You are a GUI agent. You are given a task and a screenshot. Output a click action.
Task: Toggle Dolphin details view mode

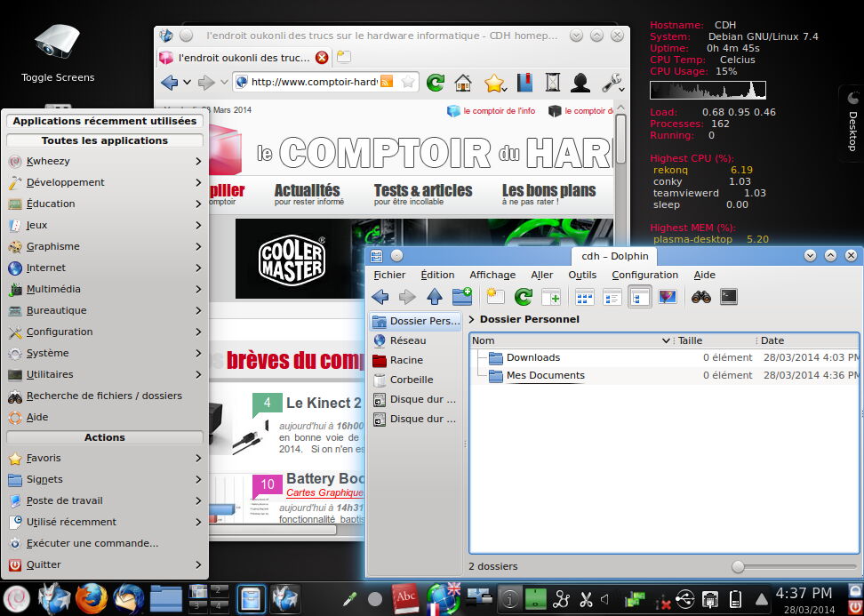pos(640,297)
